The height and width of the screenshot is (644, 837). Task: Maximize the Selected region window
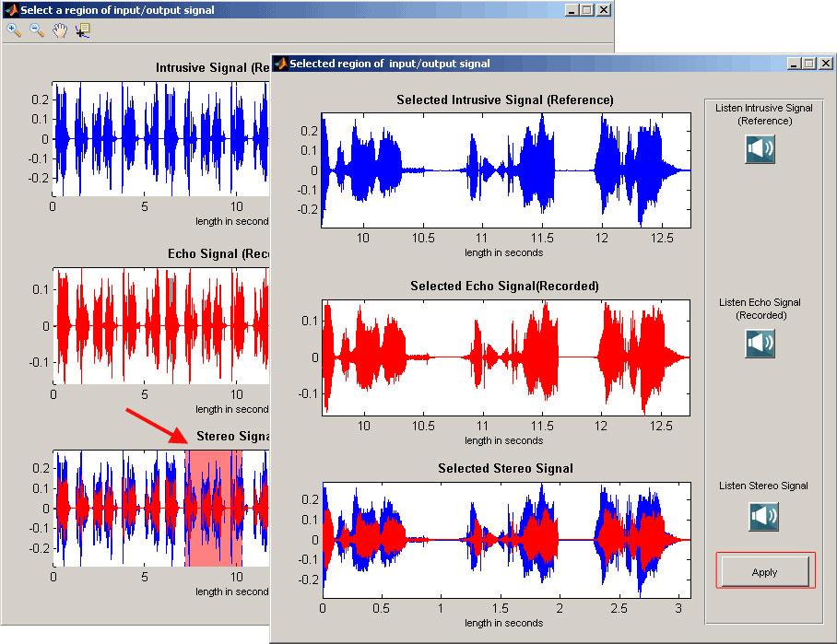(809, 64)
